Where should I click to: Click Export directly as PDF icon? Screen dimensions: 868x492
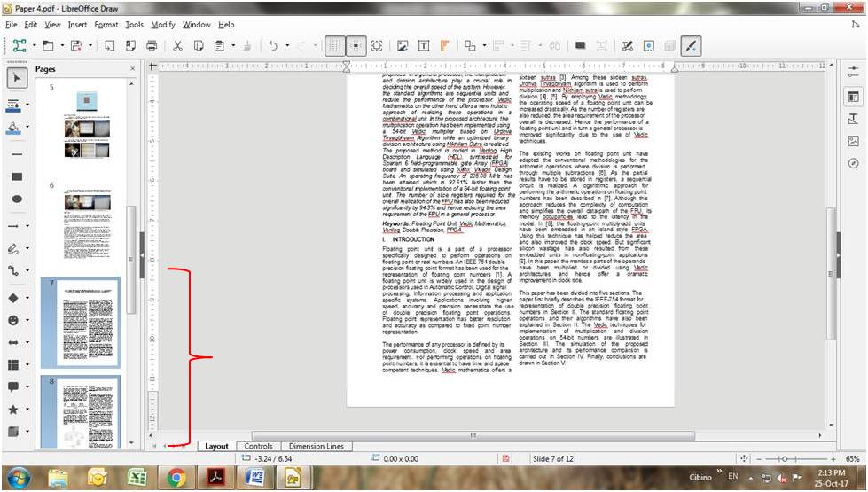pyautogui.click(x=130, y=46)
